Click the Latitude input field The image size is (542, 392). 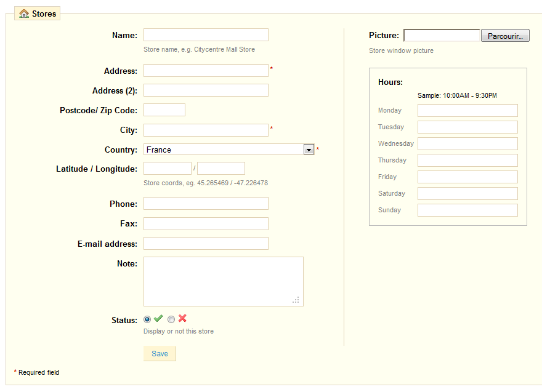(168, 168)
